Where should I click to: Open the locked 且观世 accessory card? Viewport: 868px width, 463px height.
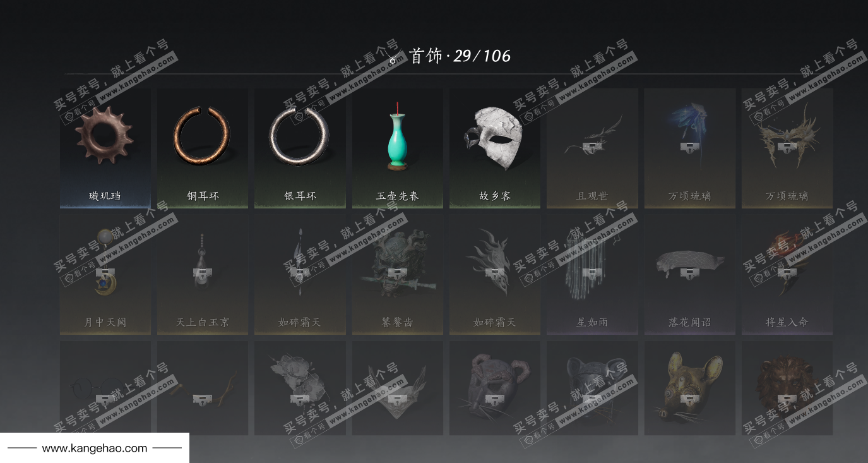592,148
